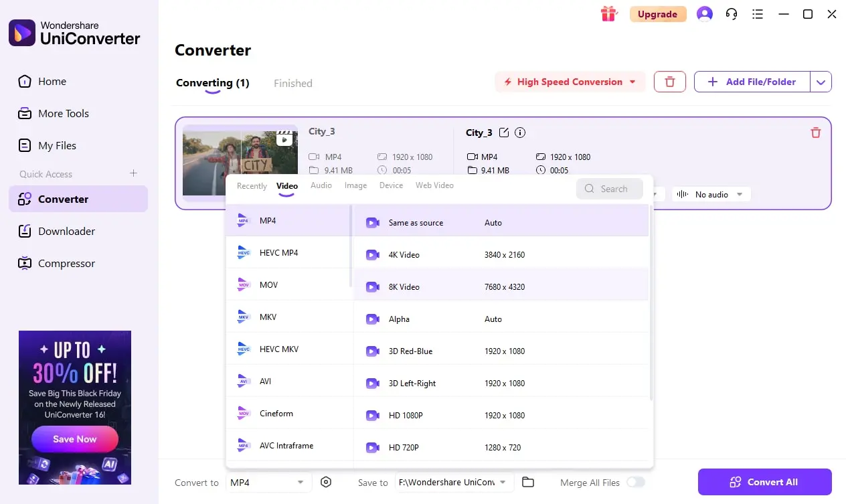Click the resolution list scrollbar
Screen dimensions: 846x504
pos(651,303)
